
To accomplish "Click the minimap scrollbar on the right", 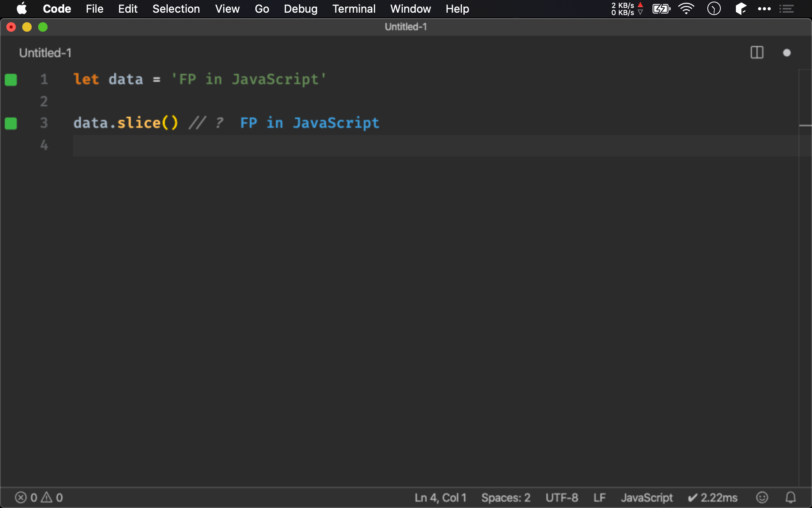I will point(805,125).
